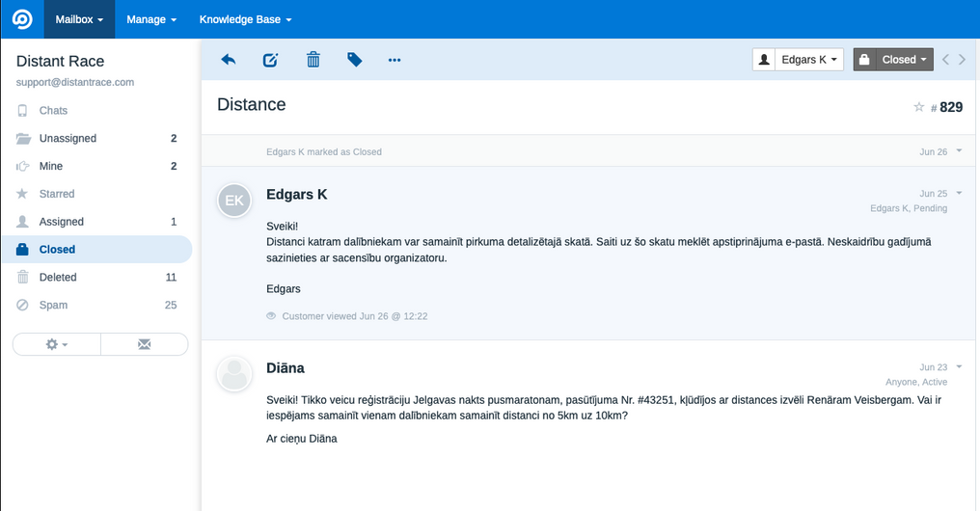Delete conversation with trash icon

[313, 60]
